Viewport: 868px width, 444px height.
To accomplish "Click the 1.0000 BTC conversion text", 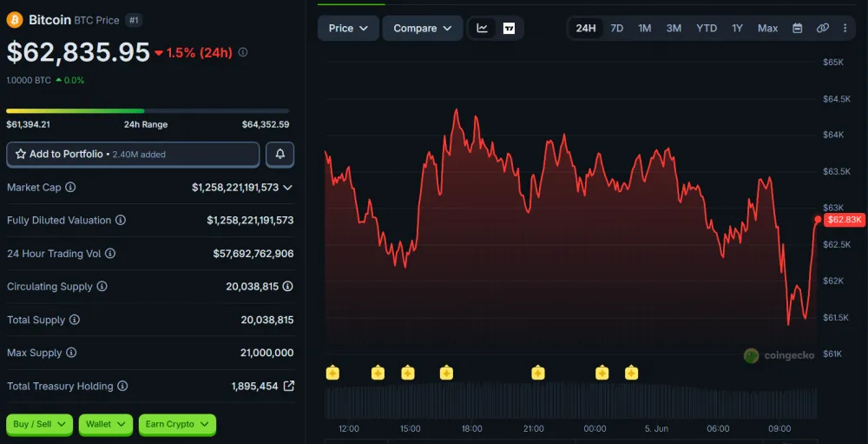I will (29, 81).
